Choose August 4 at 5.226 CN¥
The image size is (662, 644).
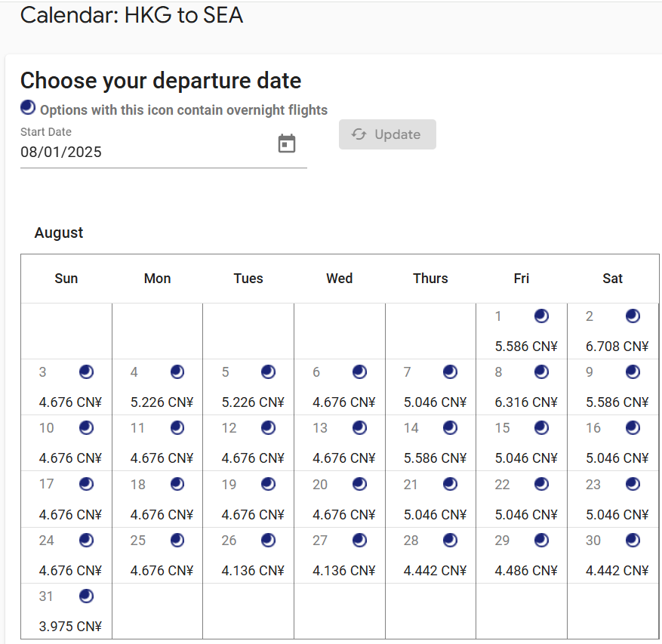pos(158,387)
